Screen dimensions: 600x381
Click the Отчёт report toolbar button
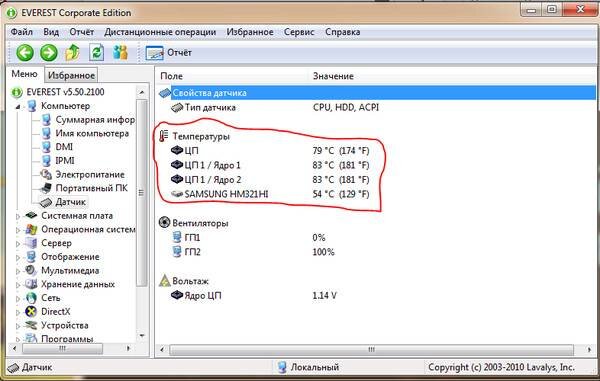[x=169, y=53]
